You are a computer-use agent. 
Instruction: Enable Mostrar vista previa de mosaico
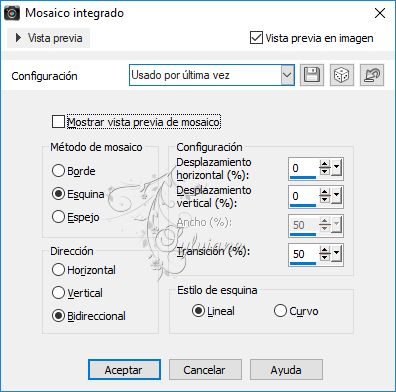click(x=58, y=122)
